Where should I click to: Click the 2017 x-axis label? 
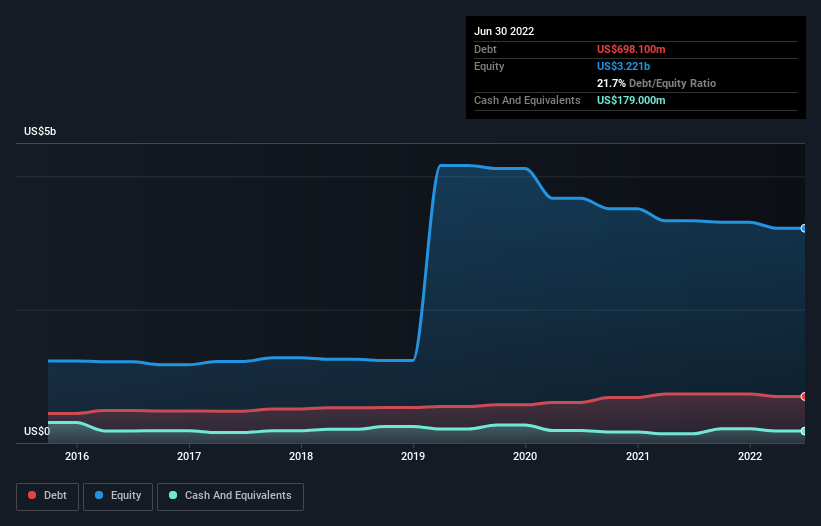(x=189, y=456)
